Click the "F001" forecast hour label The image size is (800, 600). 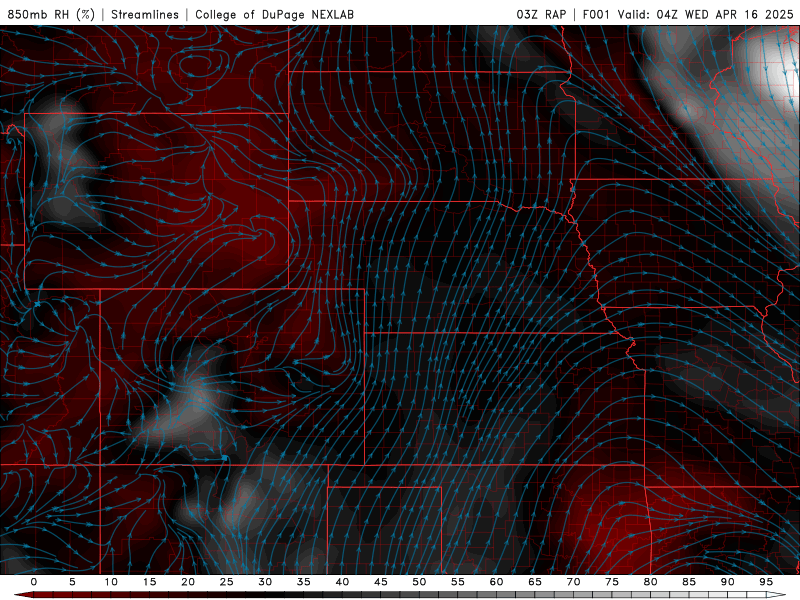pos(596,14)
